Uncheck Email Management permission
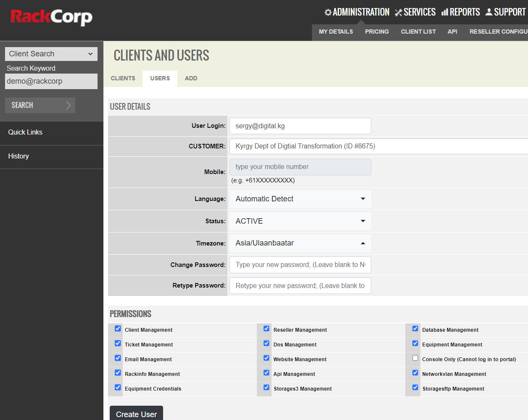This screenshot has width=528, height=420. tap(118, 358)
